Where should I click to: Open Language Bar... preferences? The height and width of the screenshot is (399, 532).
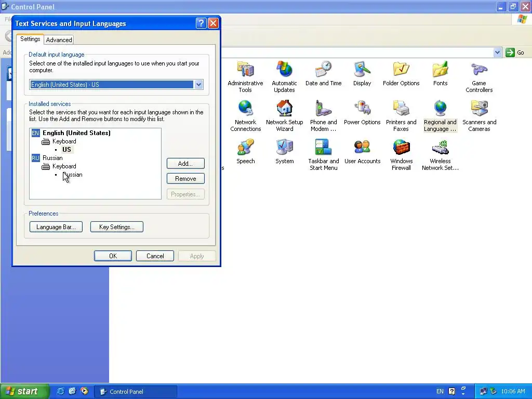click(x=56, y=227)
